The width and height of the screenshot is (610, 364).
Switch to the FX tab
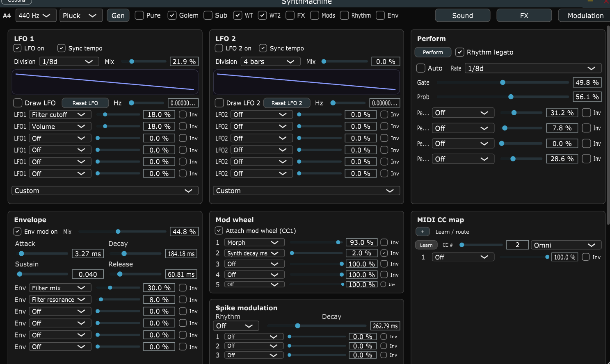[x=524, y=16]
